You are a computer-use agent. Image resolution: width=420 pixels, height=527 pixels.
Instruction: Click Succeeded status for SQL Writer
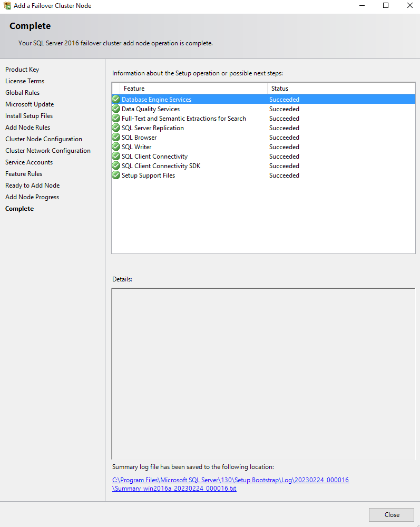point(284,147)
